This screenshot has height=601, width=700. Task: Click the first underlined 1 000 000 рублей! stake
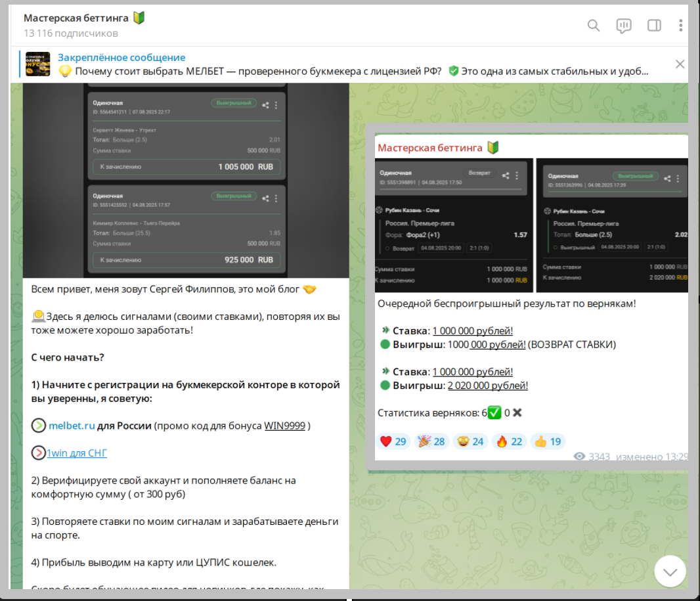(x=473, y=331)
